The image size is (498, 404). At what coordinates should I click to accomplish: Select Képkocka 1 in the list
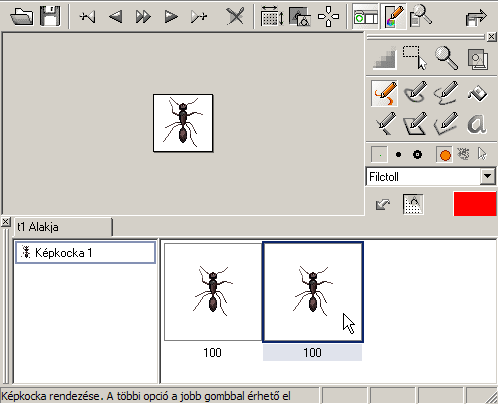[x=85, y=253]
